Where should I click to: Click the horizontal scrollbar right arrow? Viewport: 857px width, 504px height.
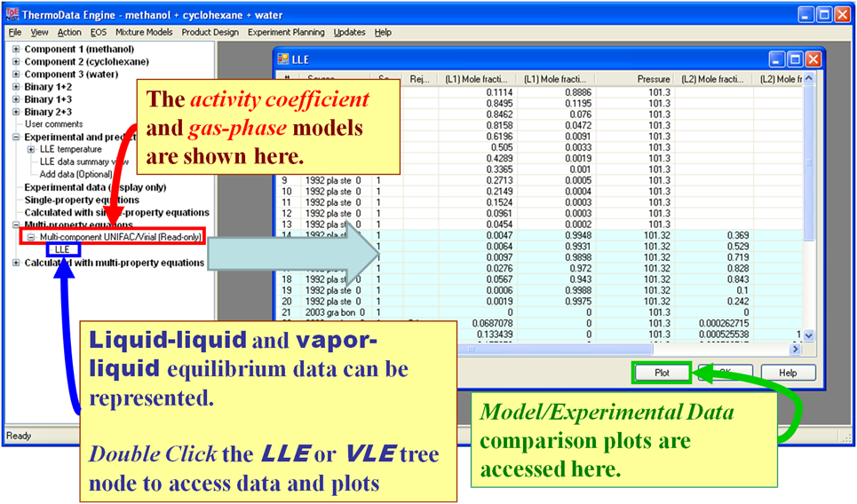(x=797, y=349)
